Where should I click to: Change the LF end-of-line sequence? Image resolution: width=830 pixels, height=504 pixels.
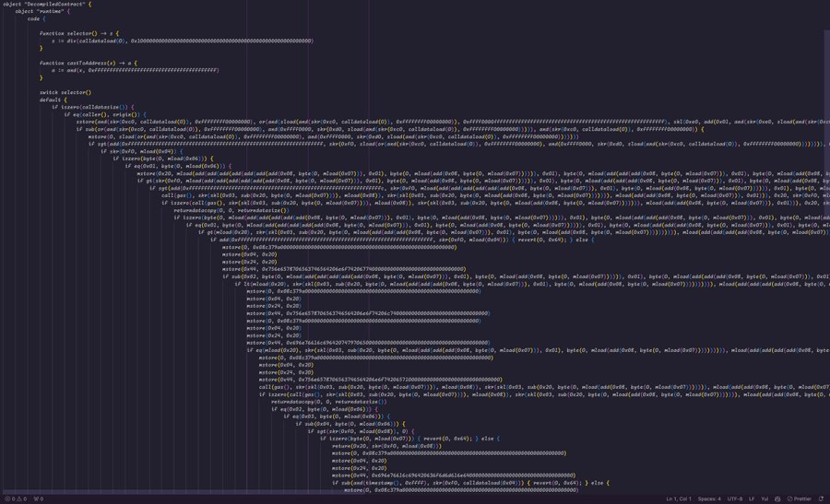pos(752,498)
